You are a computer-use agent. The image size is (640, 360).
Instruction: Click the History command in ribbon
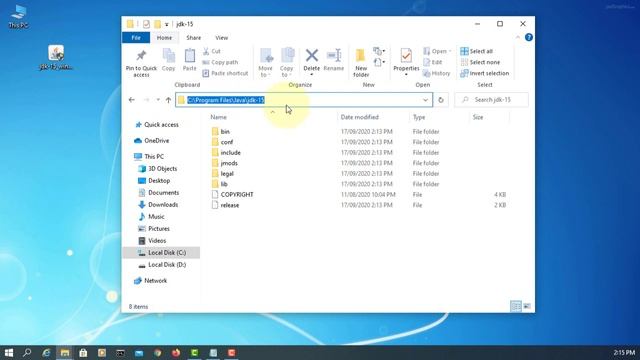coord(436,73)
